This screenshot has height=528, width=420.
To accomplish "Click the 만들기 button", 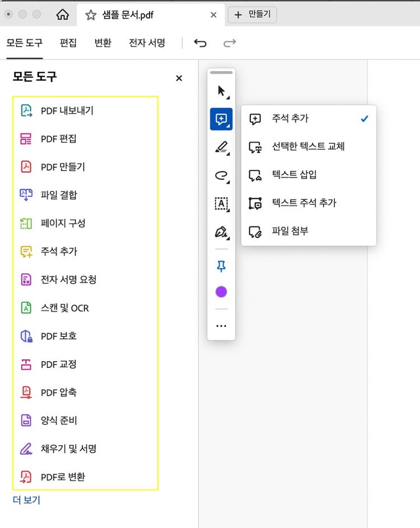I will pos(252,15).
